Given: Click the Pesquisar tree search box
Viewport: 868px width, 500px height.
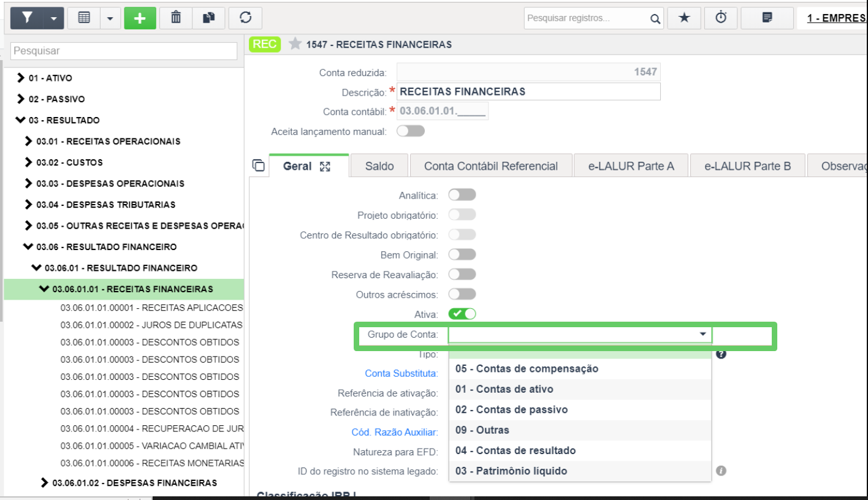Looking at the screenshot, I should [x=124, y=51].
